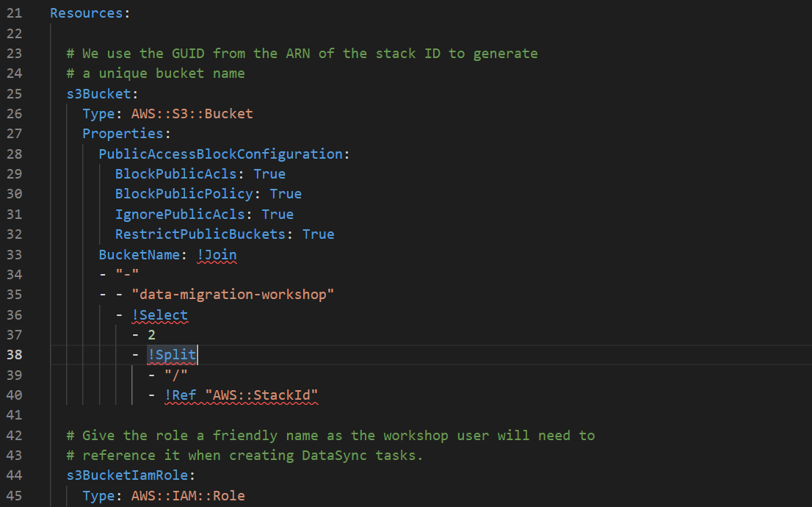Click the PublicAccessBlockConfiguration key
Viewport: 812px width, 507px height.
pyautogui.click(x=220, y=154)
